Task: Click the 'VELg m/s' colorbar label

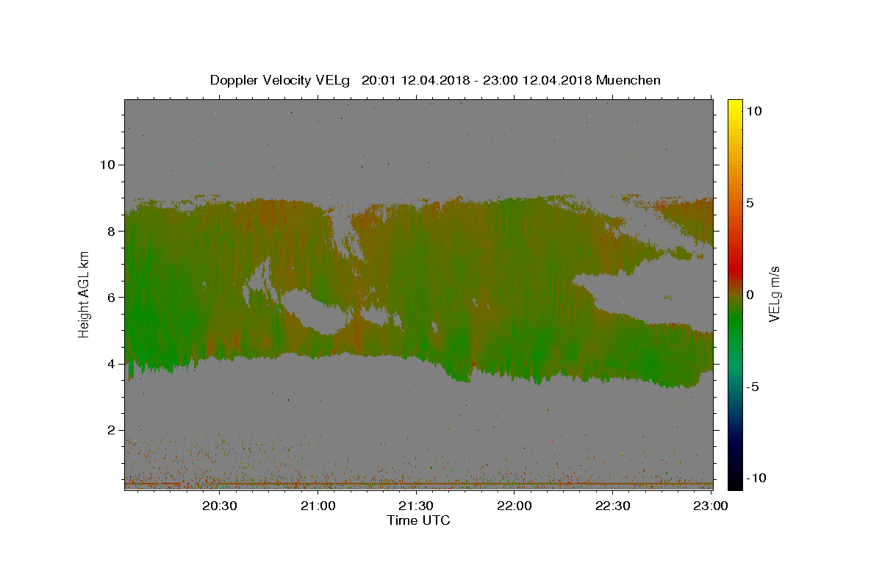Action: [x=774, y=294]
